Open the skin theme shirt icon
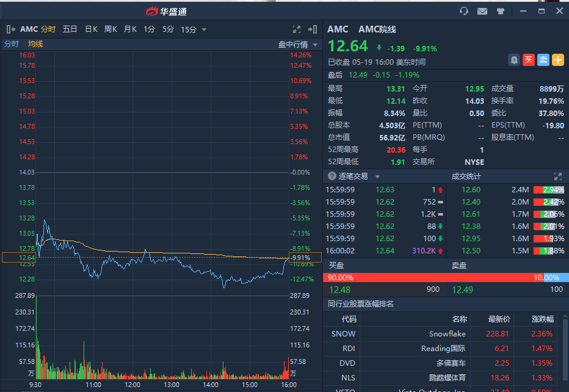Image resolution: width=569 pixels, height=392 pixels. [501, 11]
